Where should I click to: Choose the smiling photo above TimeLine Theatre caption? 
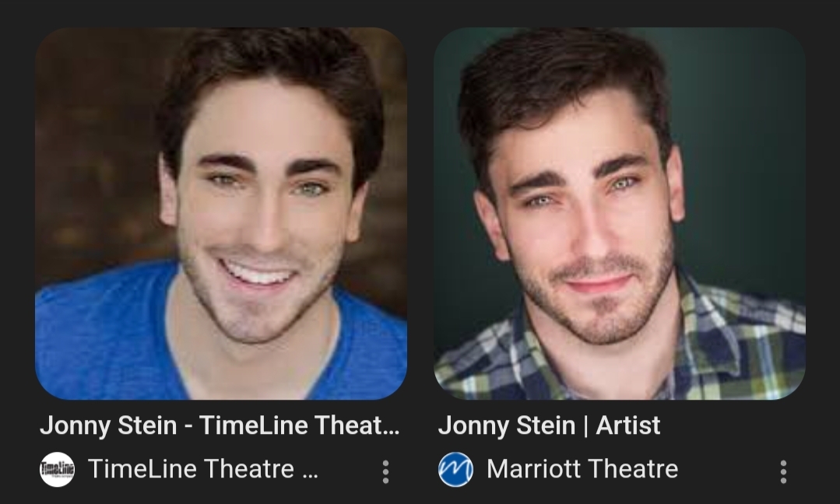[x=221, y=213]
